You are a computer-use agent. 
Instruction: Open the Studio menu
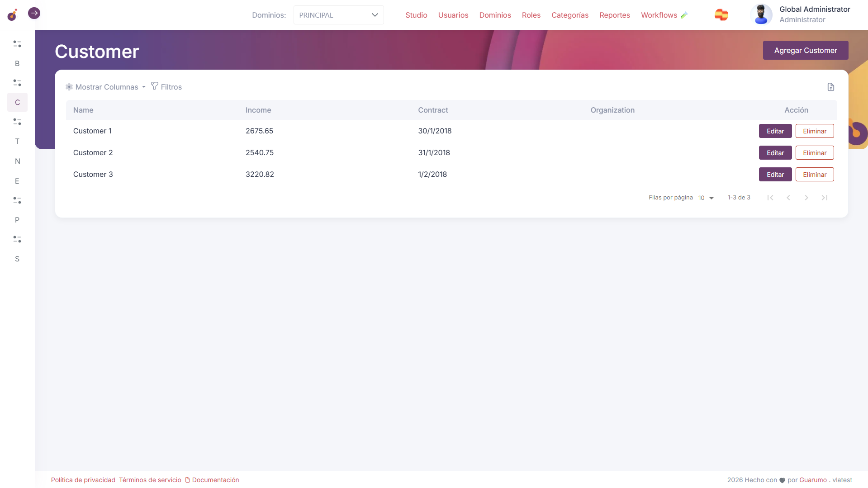coord(416,15)
